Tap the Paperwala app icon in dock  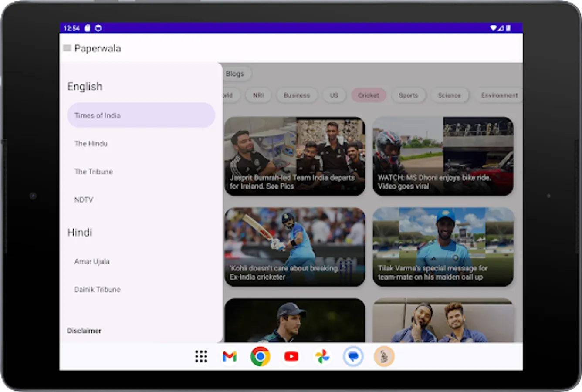pyautogui.click(x=384, y=356)
